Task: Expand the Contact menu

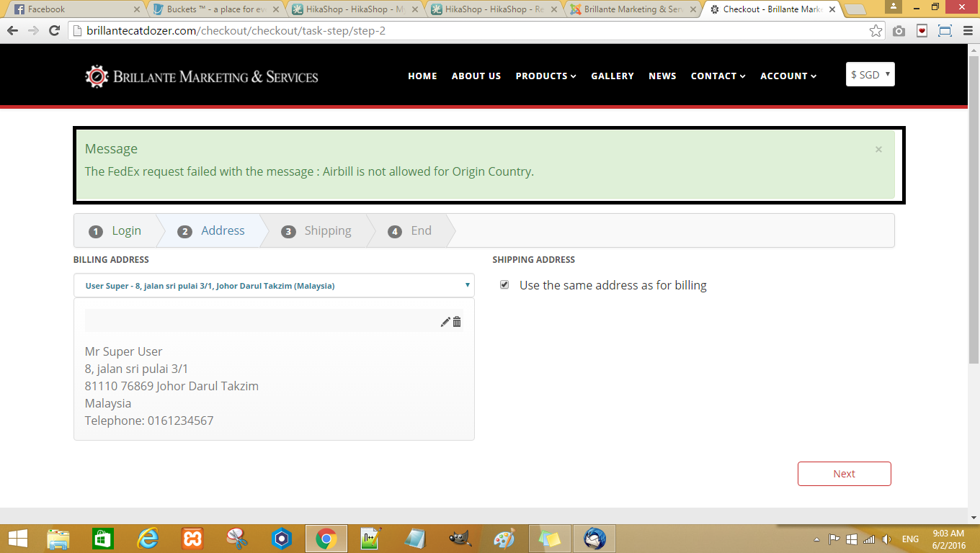Action: click(x=718, y=76)
